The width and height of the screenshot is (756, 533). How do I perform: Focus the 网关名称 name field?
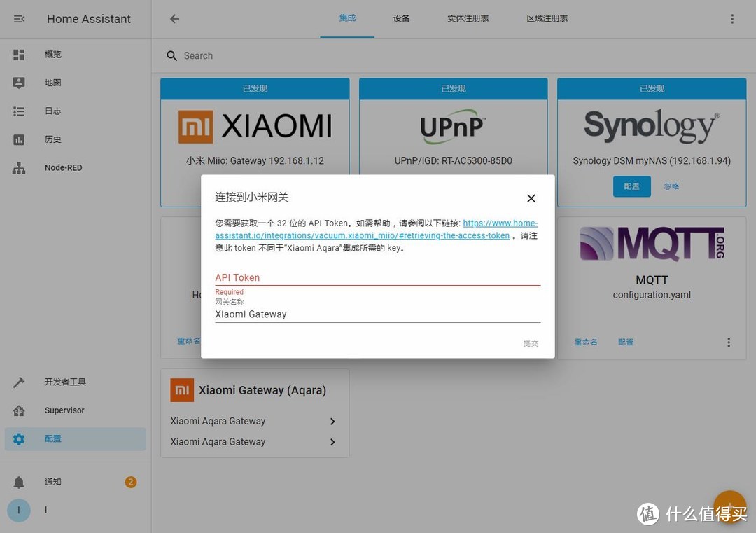[x=377, y=314]
